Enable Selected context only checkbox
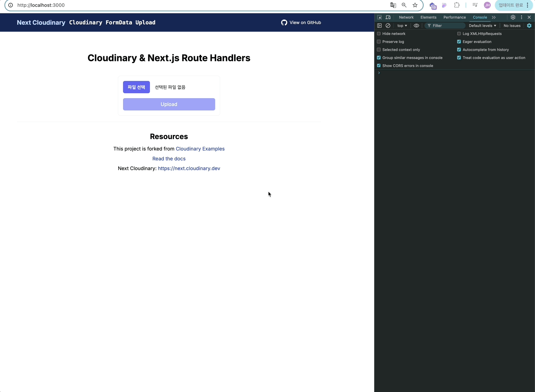The image size is (535, 392). [x=379, y=50]
